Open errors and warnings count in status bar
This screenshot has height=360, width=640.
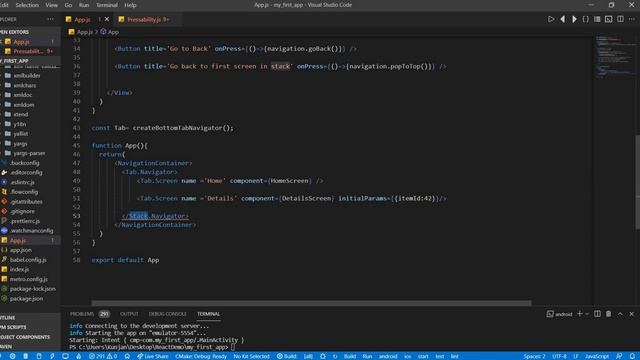click(102, 356)
